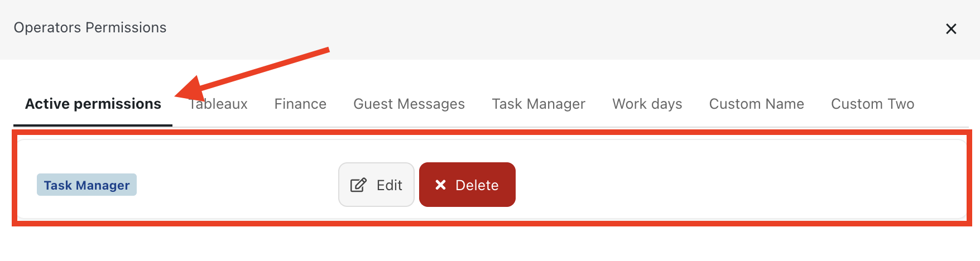Click the white X icon on Delete
Screen dimensions: 980x261
[440, 185]
